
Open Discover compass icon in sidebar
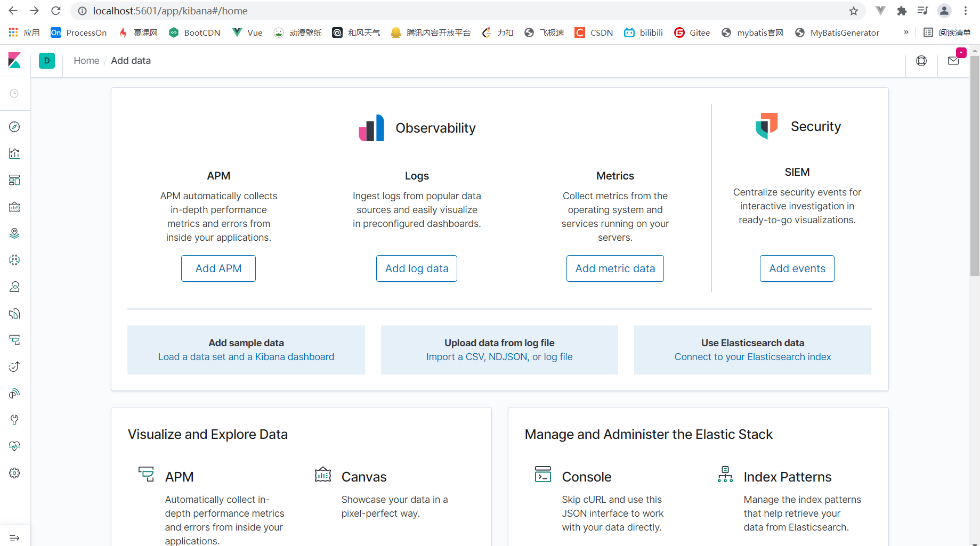pyautogui.click(x=14, y=127)
